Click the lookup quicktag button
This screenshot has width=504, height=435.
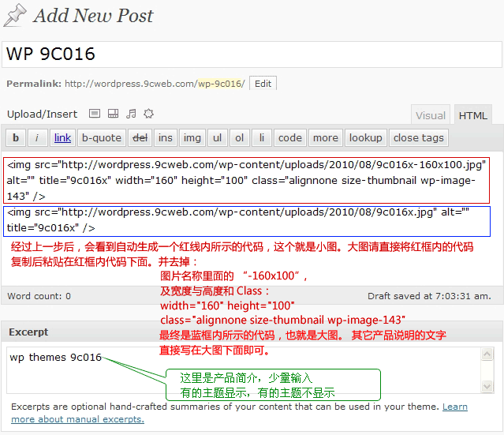[x=366, y=137]
